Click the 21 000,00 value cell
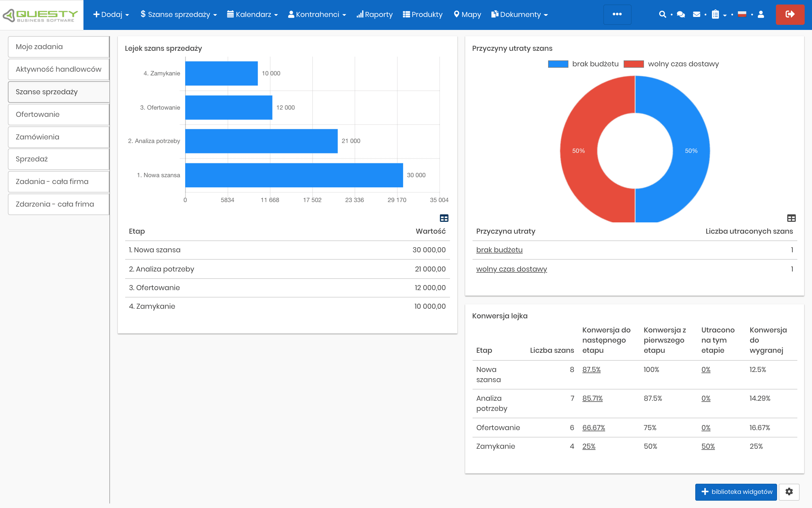 (430, 269)
